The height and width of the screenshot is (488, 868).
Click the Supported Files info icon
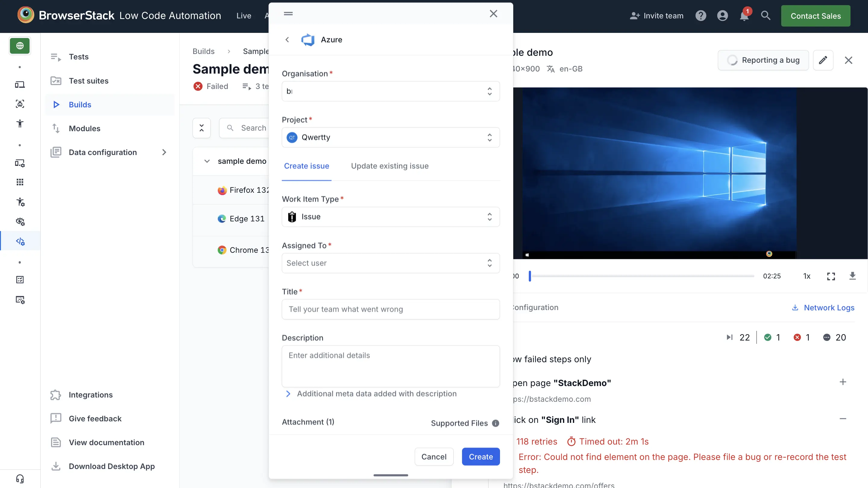(495, 423)
